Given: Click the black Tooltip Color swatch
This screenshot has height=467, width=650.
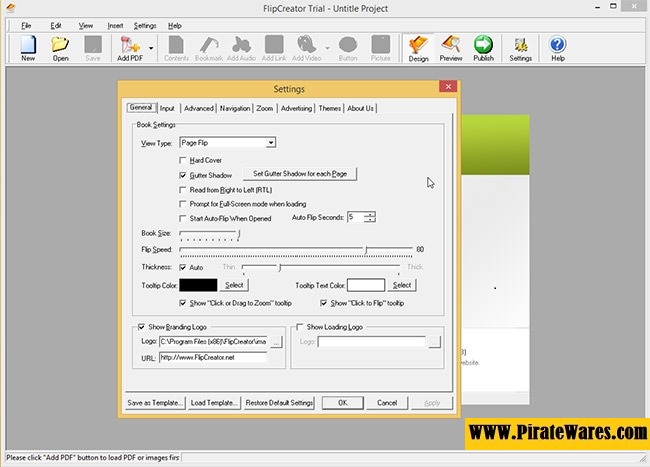Looking at the screenshot, I should click(198, 285).
